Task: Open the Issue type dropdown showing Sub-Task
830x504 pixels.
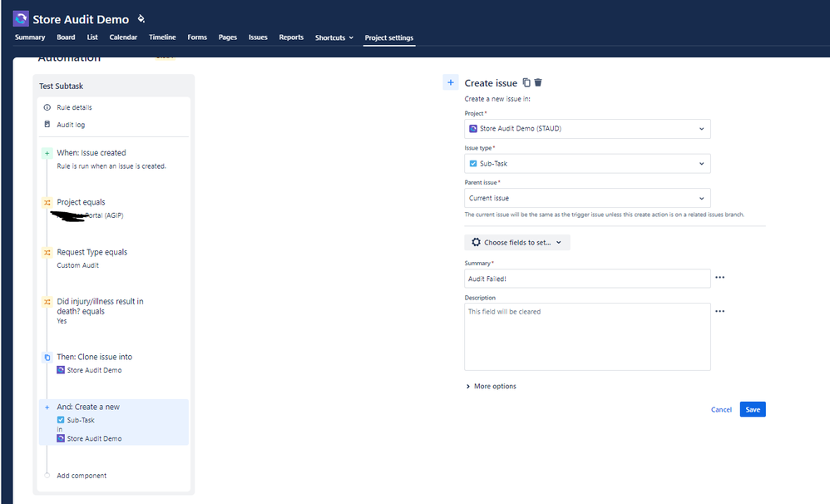Action: click(x=587, y=164)
